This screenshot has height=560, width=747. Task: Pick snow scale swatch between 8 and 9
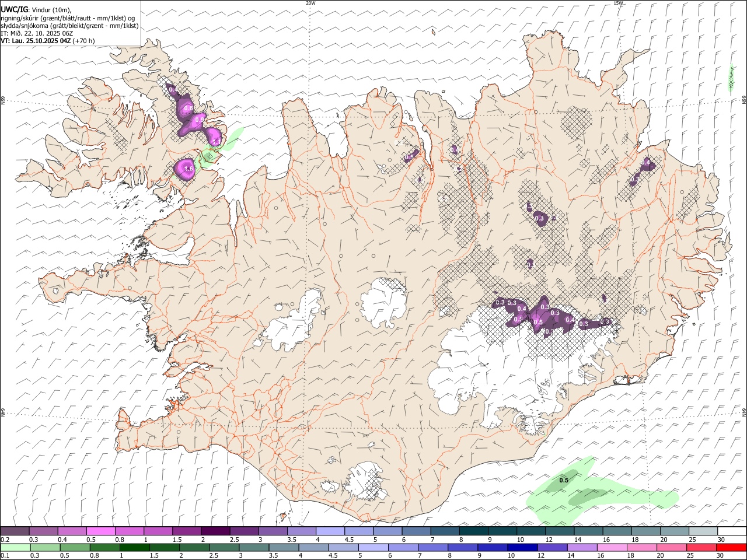coord(473,531)
